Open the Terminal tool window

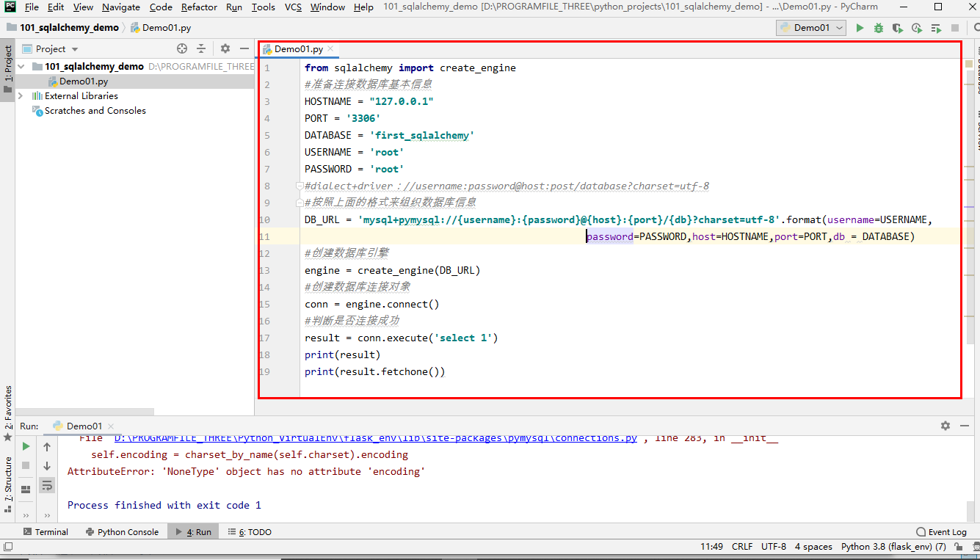pos(46,532)
